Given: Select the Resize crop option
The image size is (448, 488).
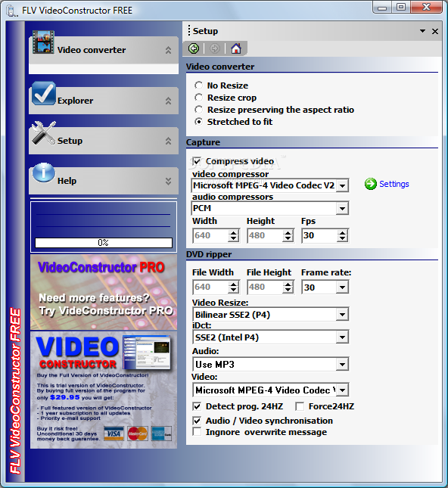Looking at the screenshot, I should (x=198, y=98).
